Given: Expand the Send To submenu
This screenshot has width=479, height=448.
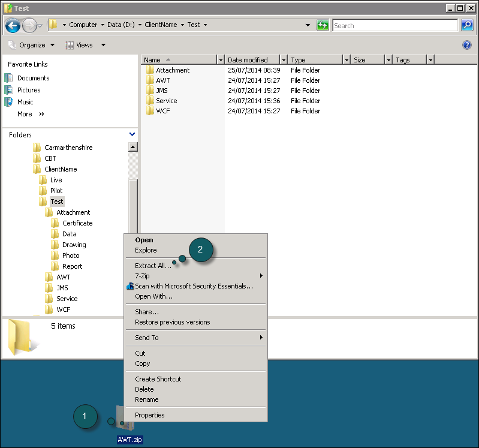Looking at the screenshot, I should (x=195, y=338).
